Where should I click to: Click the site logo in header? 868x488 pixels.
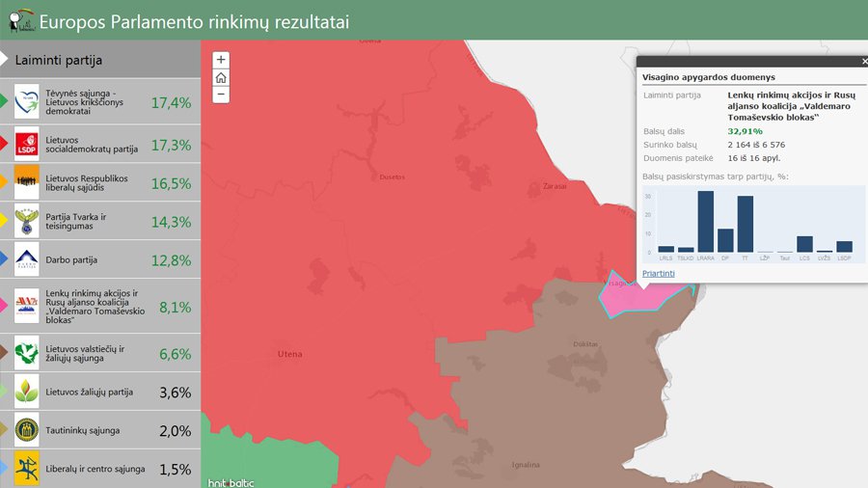pos(19,20)
